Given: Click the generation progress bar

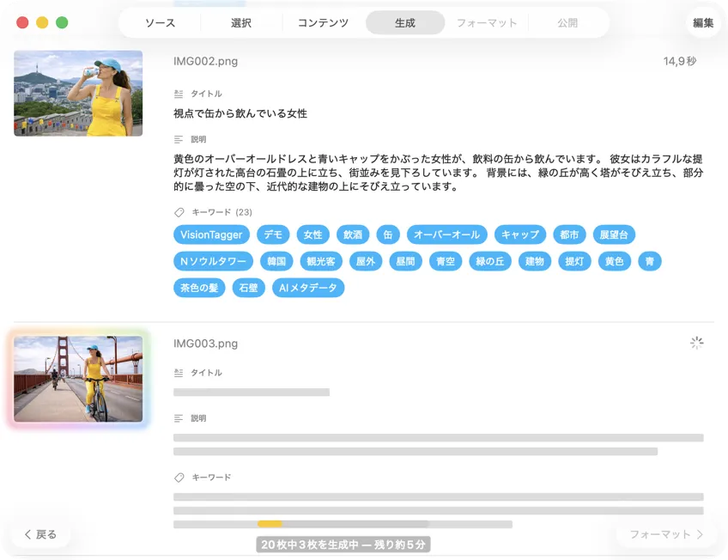Looking at the screenshot, I should click(x=343, y=524).
